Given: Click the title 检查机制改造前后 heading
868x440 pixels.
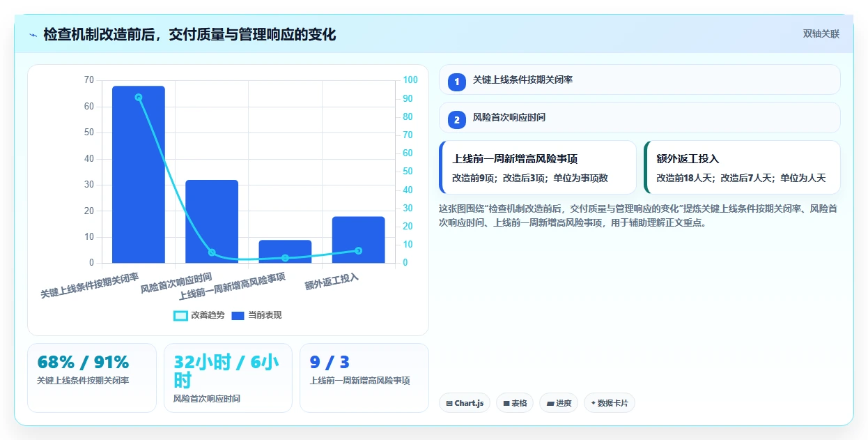Looking at the screenshot, I should (x=189, y=34).
